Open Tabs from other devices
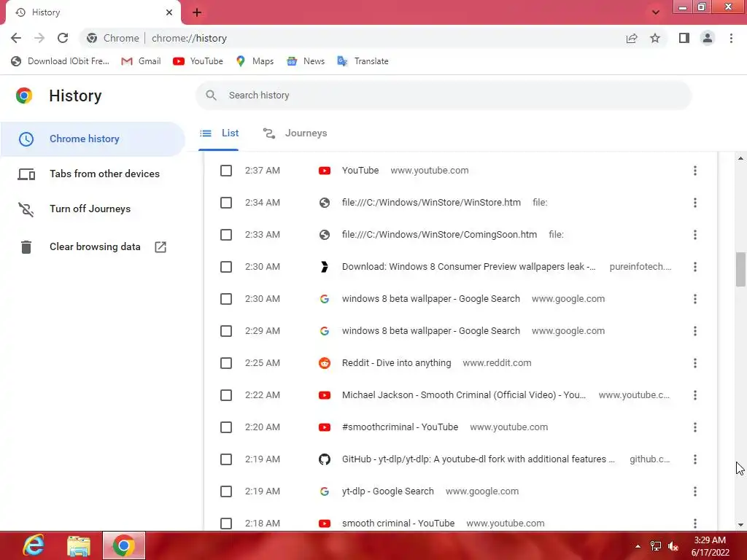747x560 pixels. point(93,174)
